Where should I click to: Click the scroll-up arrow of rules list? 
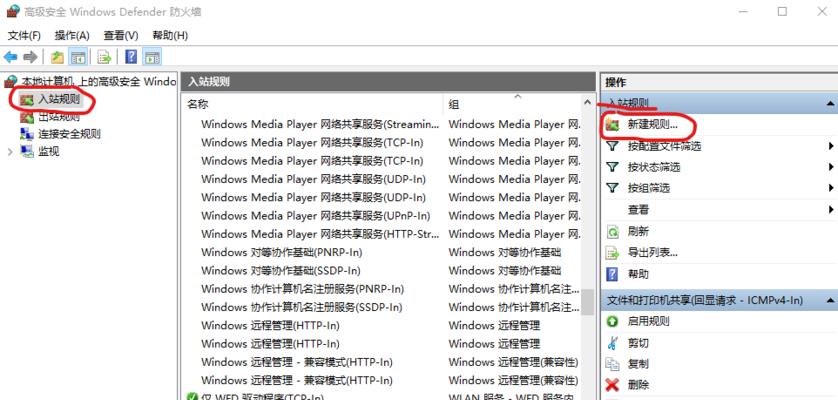[x=588, y=102]
